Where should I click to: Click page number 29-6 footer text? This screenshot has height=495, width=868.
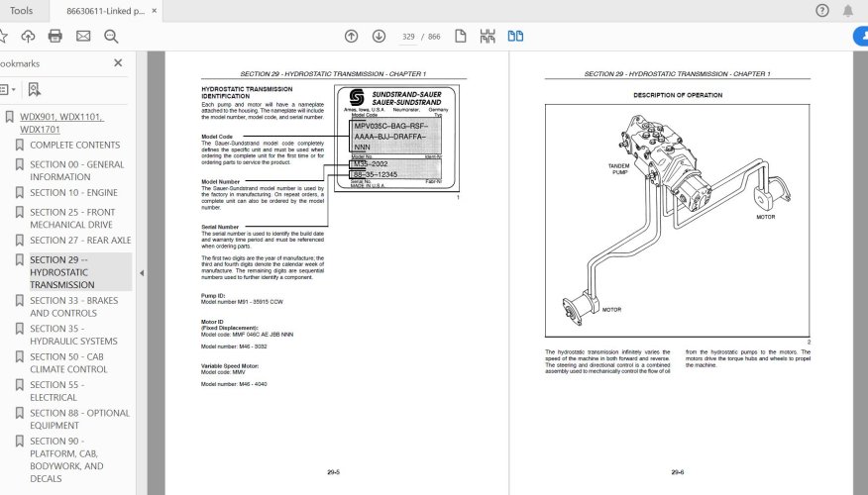coord(678,472)
